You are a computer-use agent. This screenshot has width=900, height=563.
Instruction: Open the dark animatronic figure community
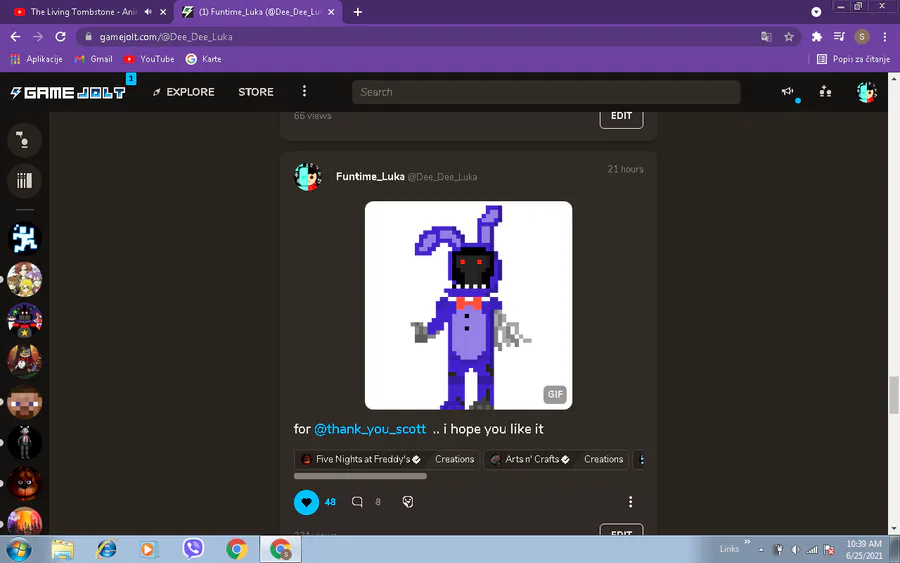[24, 442]
